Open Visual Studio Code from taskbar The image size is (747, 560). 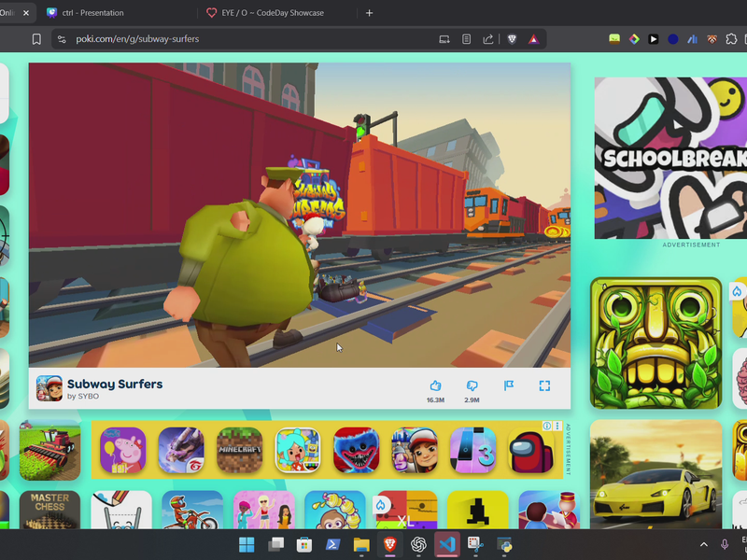click(447, 544)
